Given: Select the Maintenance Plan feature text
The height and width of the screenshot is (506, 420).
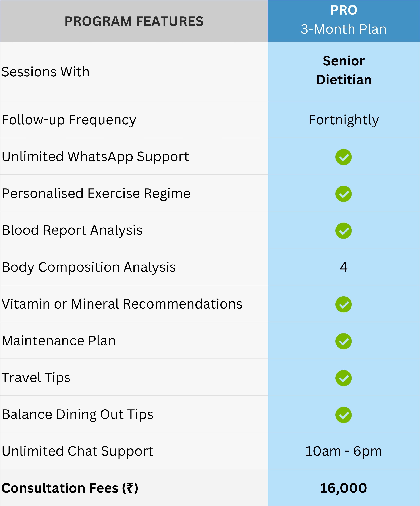Looking at the screenshot, I should pyautogui.click(x=59, y=341).
